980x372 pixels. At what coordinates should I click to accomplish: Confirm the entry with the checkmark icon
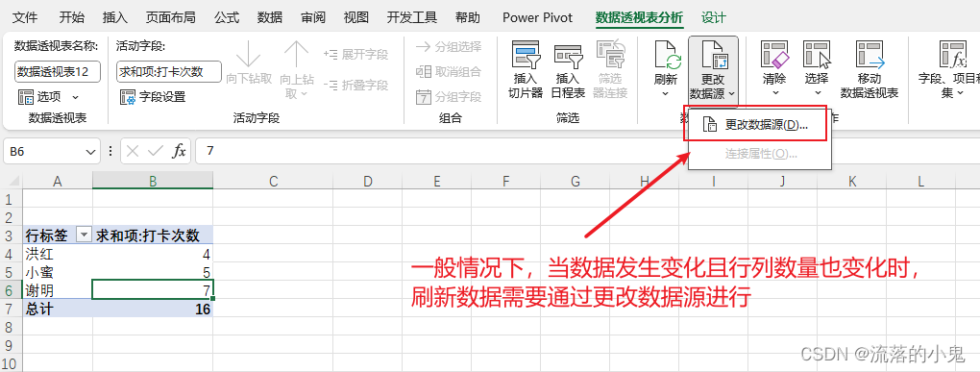click(x=155, y=151)
